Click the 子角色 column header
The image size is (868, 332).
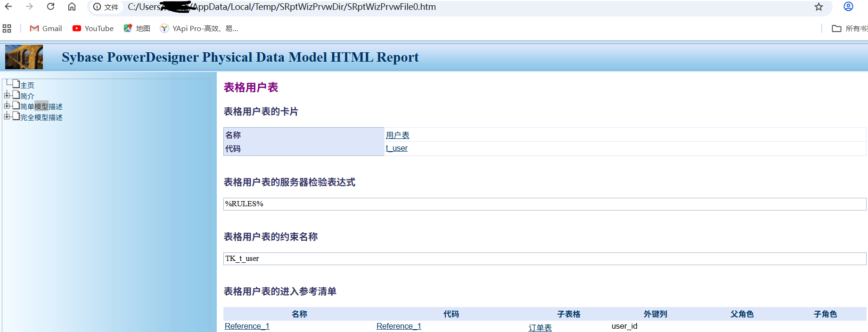[826, 314]
